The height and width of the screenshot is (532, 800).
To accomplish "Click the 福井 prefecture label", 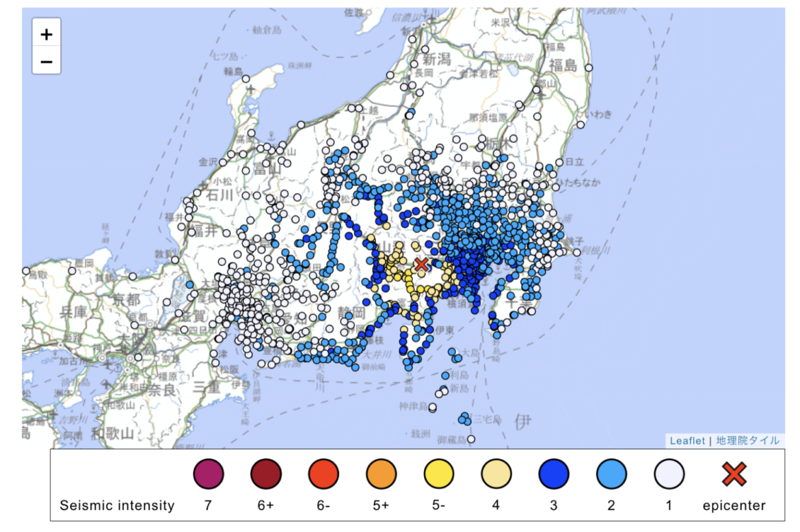I will click(x=204, y=230).
